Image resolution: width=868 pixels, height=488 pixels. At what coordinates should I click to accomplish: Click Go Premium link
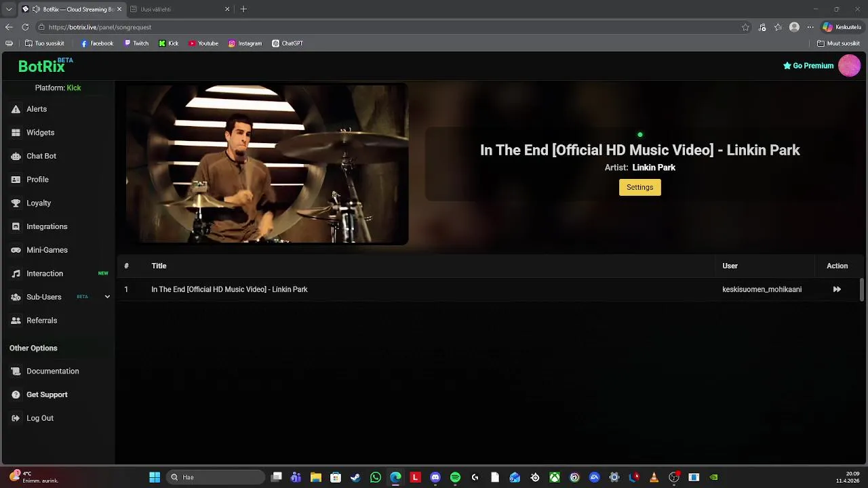(x=808, y=66)
